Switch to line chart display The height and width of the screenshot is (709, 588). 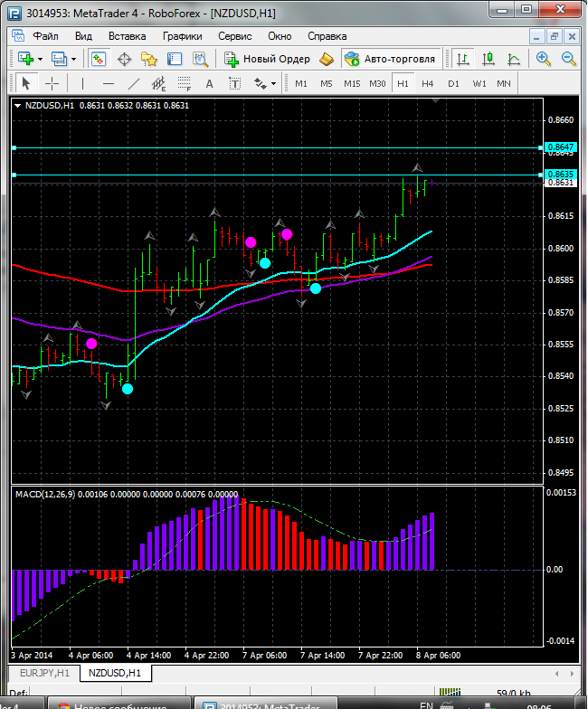click(514, 60)
